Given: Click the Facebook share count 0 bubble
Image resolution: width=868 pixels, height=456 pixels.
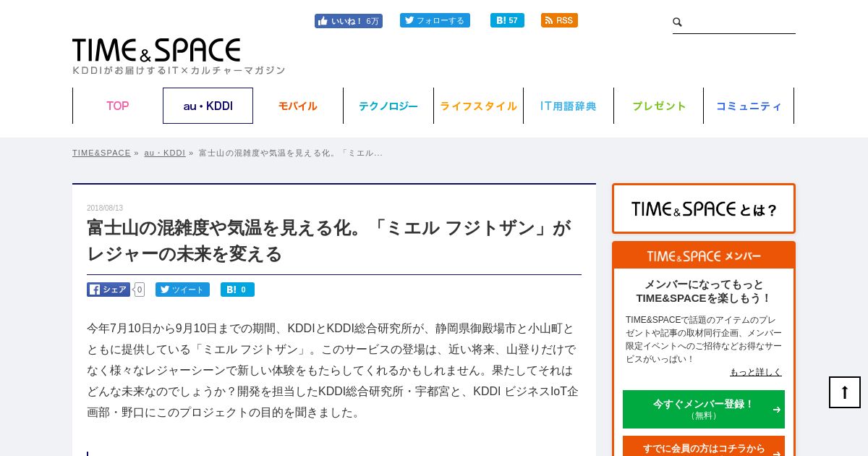Looking at the screenshot, I should pos(140,290).
